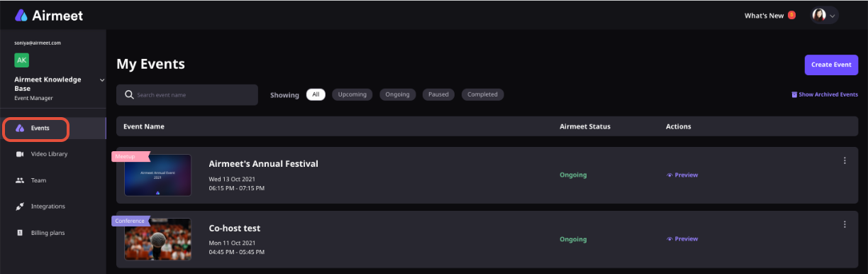The width and height of the screenshot is (868, 274).
Task: Select the All filter pill
Action: tap(316, 94)
